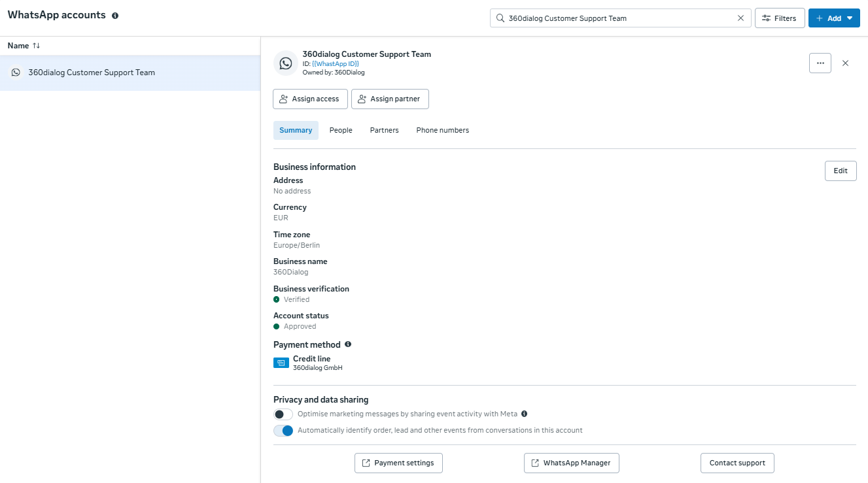Click the info icon beside WhatsApp accounts heading
Image resolution: width=868 pixels, height=483 pixels.
(115, 16)
